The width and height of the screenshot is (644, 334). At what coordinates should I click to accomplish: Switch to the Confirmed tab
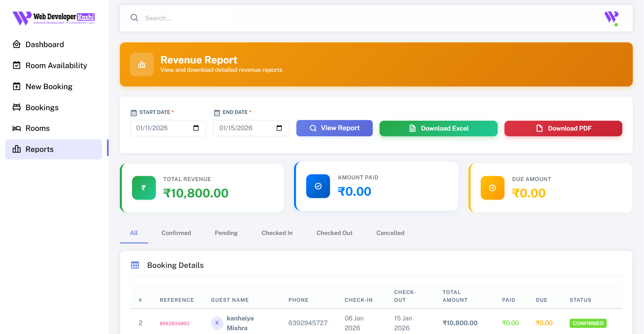pos(176,233)
